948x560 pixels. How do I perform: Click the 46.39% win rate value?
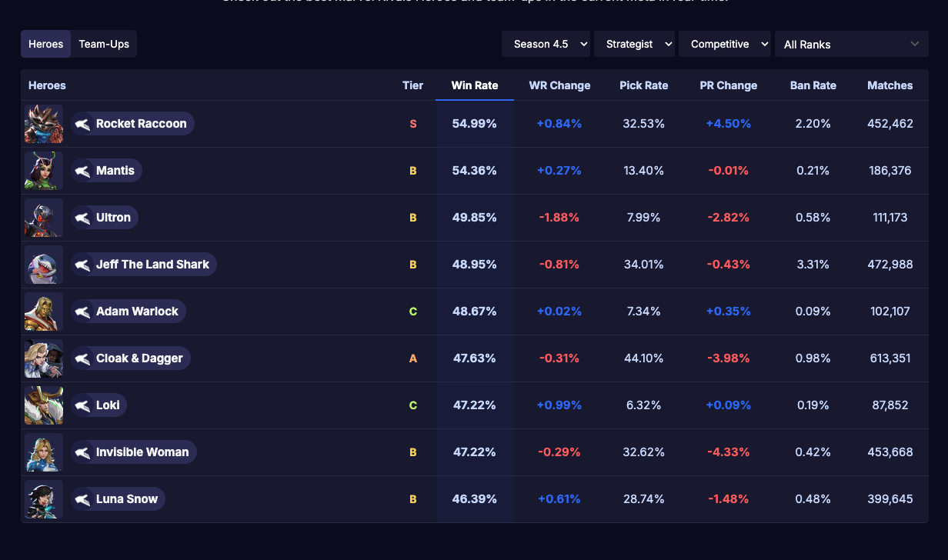click(x=475, y=499)
